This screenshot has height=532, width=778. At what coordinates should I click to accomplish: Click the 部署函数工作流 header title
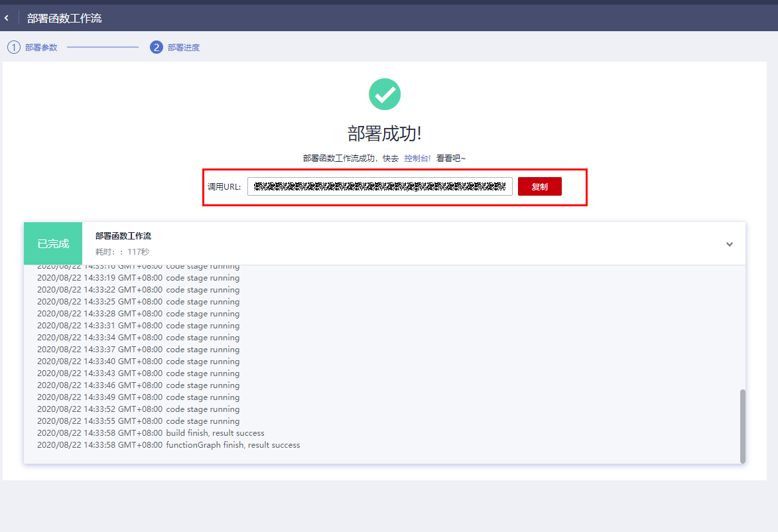pyautogui.click(x=64, y=18)
